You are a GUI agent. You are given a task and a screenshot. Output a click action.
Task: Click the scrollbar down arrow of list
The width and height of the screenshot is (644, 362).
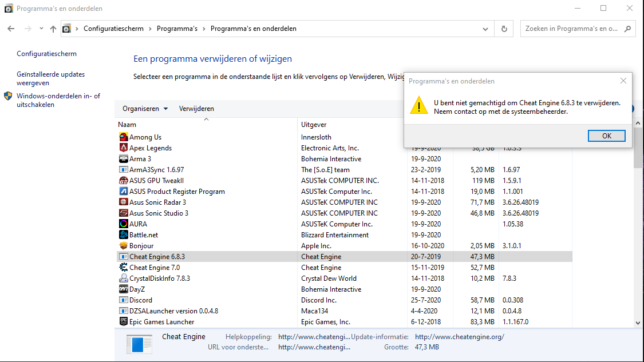click(638, 323)
